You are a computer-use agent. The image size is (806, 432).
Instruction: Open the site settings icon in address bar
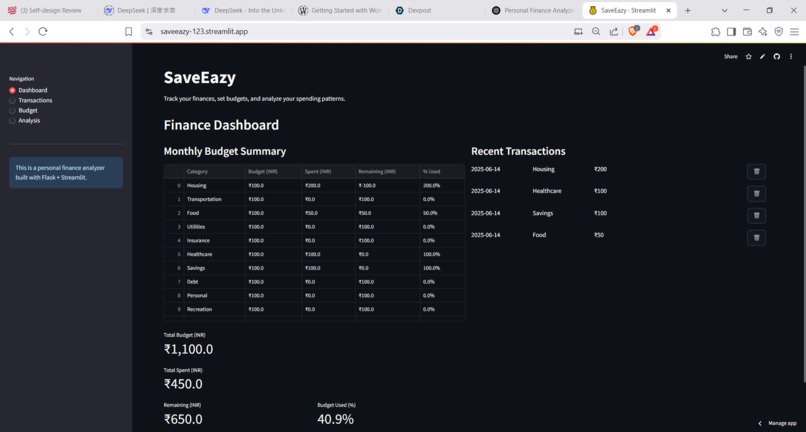[149, 31]
